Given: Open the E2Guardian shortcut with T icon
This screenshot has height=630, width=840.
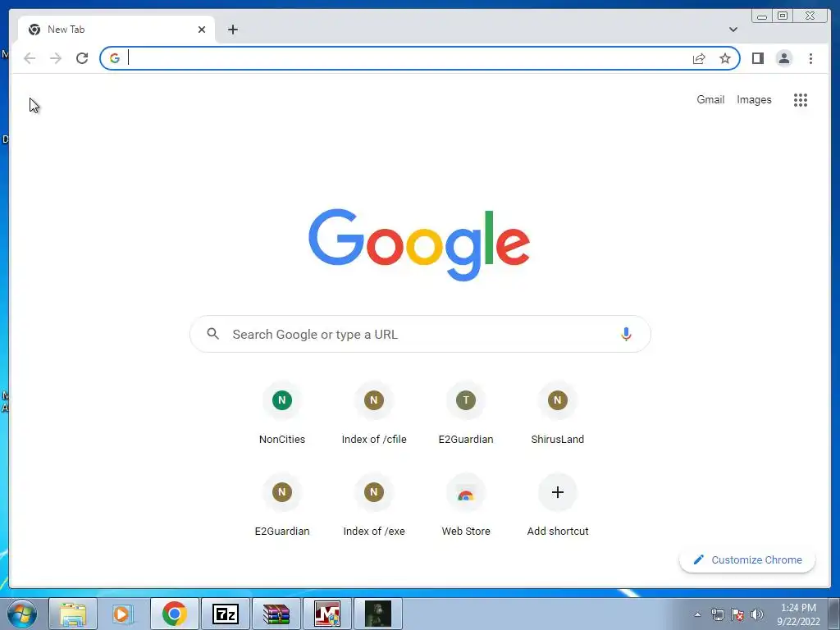Looking at the screenshot, I should [x=466, y=414].
